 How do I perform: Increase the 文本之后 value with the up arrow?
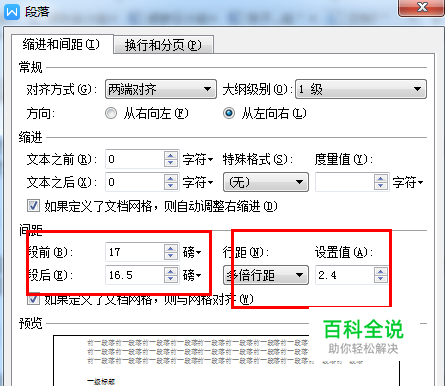coord(171,178)
